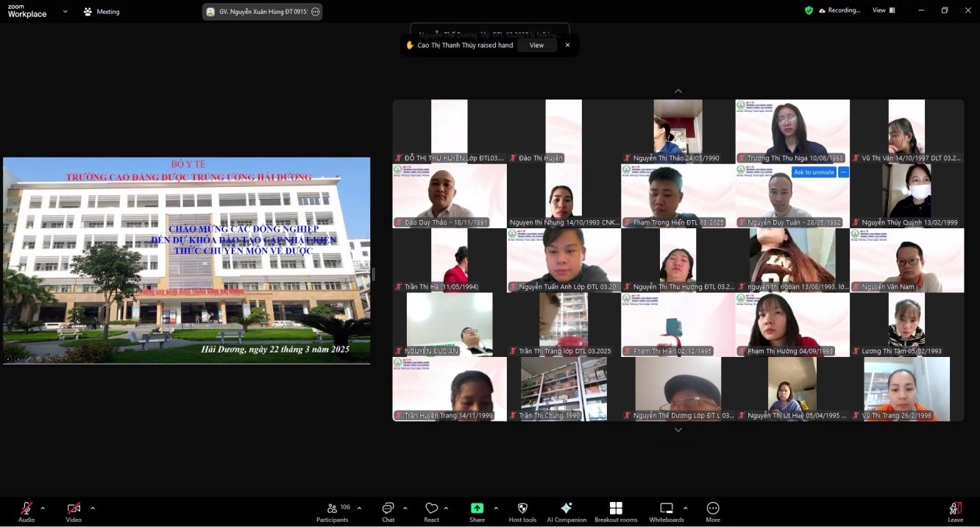The width and height of the screenshot is (980, 527).
Task: Expand the Video options caret
Action: [93, 508]
